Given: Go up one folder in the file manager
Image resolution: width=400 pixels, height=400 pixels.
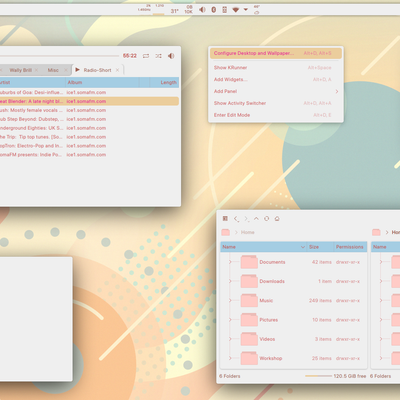Looking at the screenshot, I should pyautogui.click(x=256, y=219).
